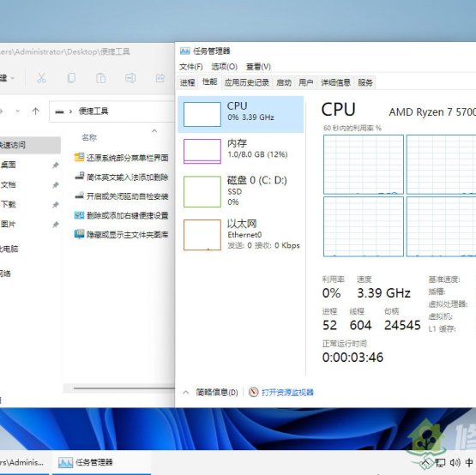Open the volume speaker tray icon
The width and height of the screenshot is (476, 475).
(455, 462)
